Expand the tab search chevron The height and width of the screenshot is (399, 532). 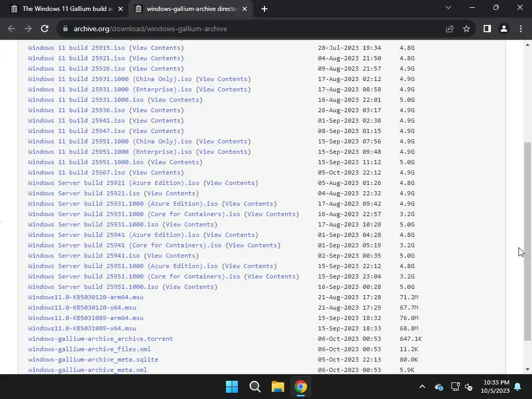click(x=448, y=7)
